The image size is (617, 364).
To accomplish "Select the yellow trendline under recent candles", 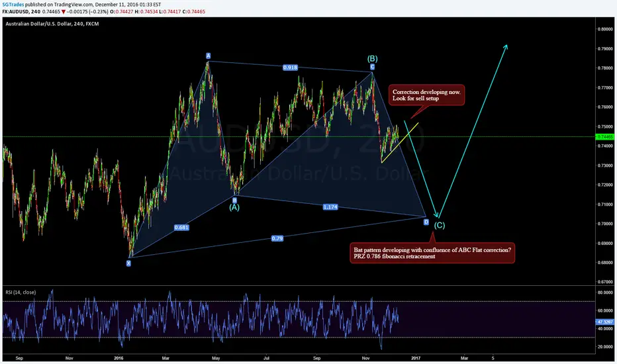I will (x=400, y=143).
